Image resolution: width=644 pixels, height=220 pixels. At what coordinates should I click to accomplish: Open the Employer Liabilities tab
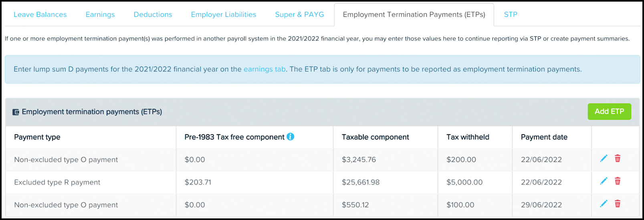pos(224,14)
